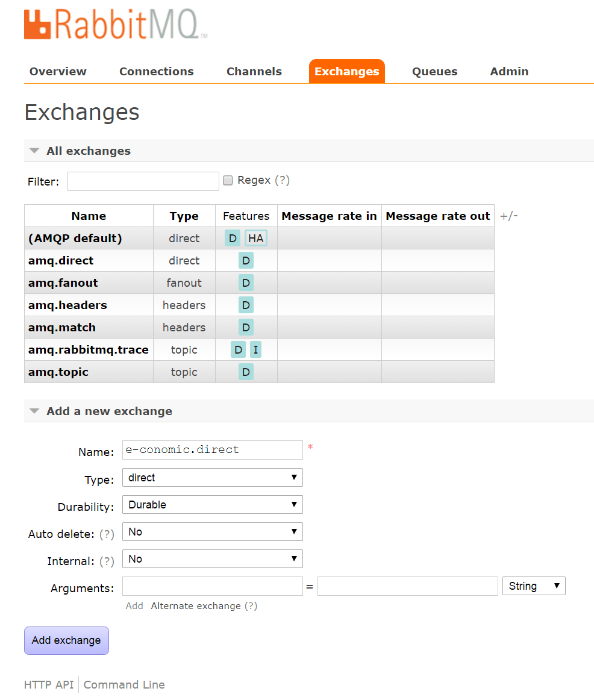Click the D badge in amq.headers row
This screenshot has width=594, height=700.
coord(246,305)
